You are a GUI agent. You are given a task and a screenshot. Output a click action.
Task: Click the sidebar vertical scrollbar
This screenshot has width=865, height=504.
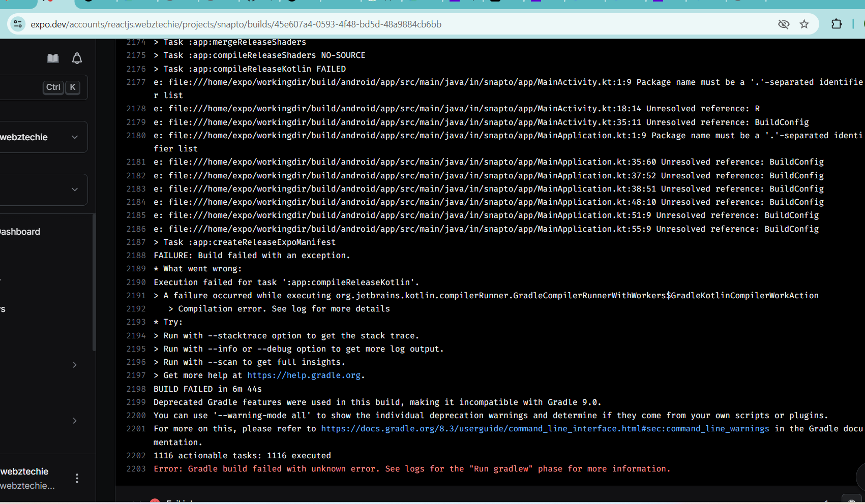click(94, 282)
